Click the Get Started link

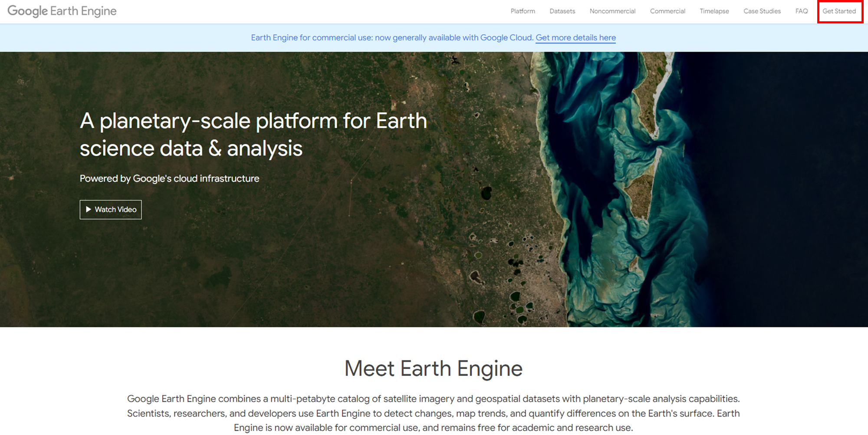click(839, 11)
